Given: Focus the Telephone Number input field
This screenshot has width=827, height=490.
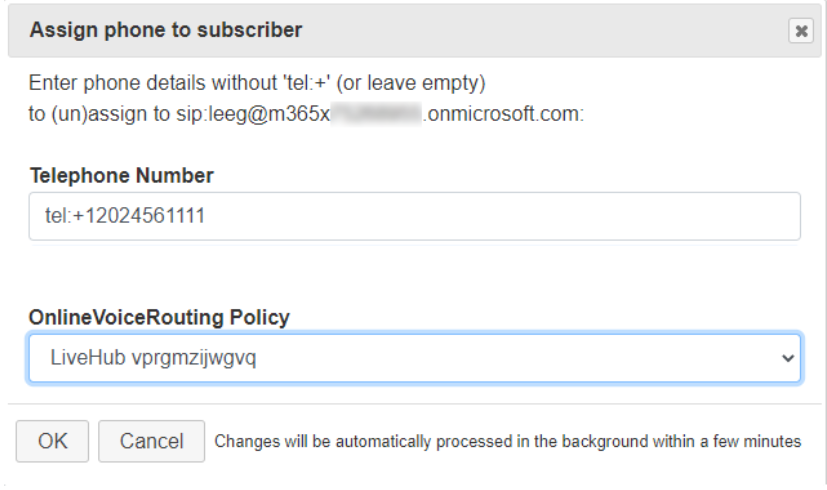Looking at the screenshot, I should [415, 216].
